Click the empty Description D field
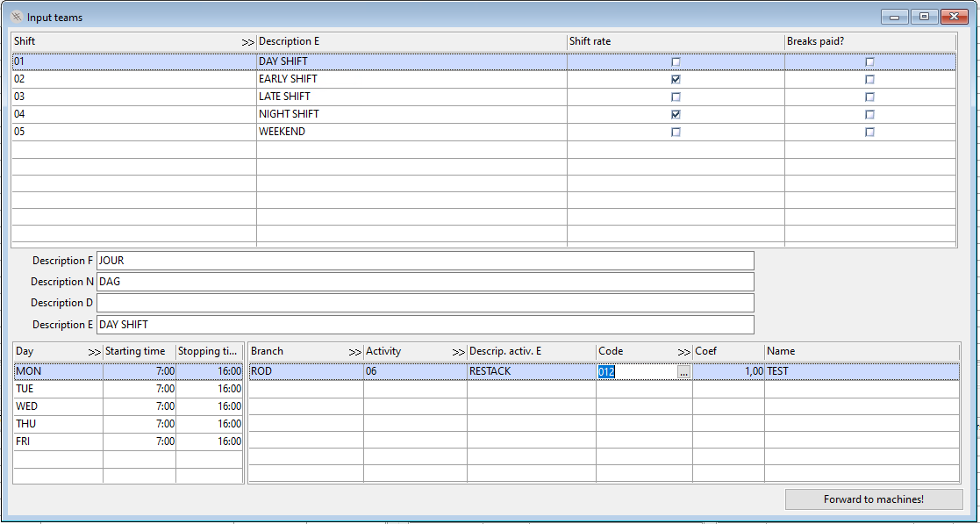 pos(425,303)
